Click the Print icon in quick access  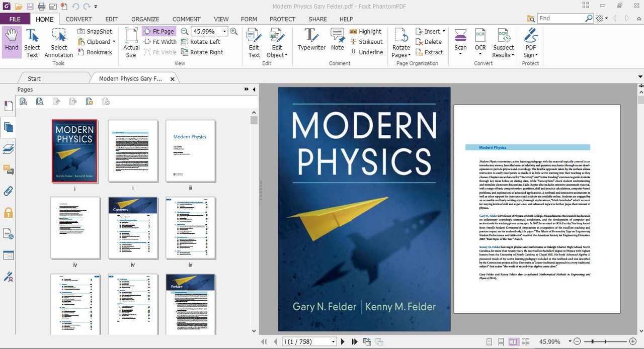click(41, 7)
